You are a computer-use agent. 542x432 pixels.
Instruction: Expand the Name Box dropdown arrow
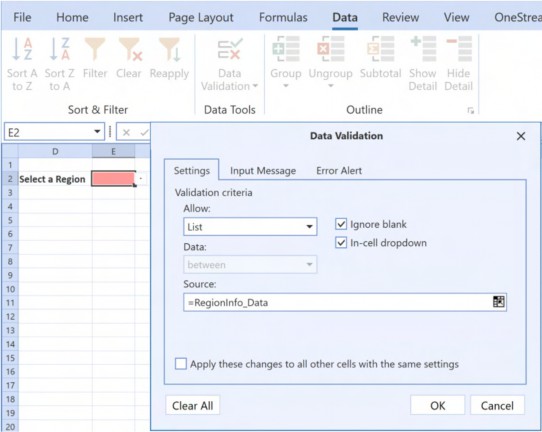pos(97,132)
